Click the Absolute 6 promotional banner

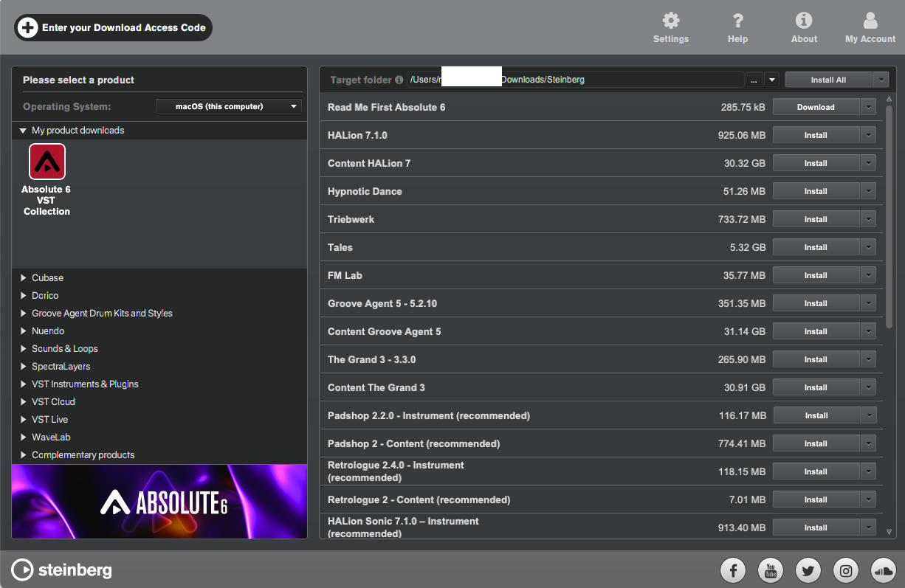tap(159, 502)
